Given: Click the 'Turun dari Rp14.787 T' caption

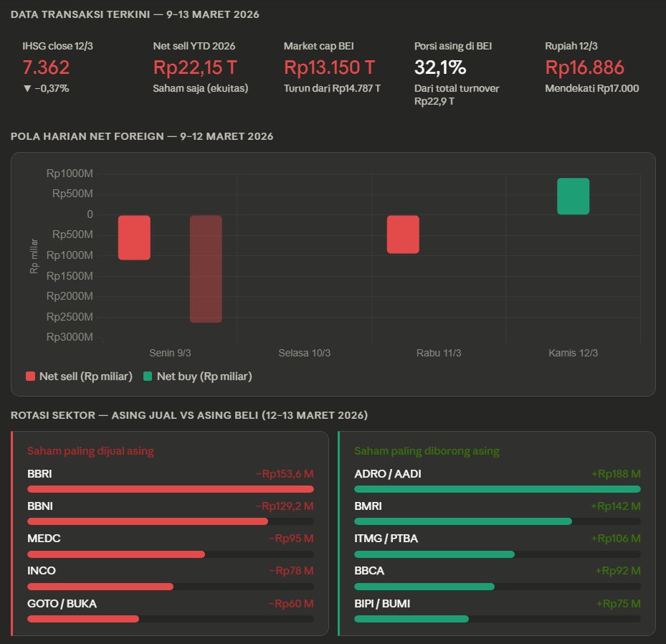Looking at the screenshot, I should tap(332, 88).
